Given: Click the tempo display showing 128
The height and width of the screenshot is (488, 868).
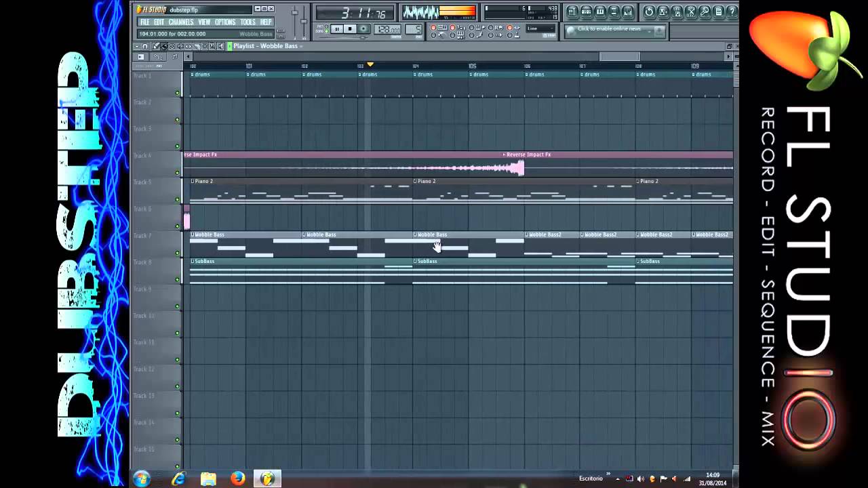Looking at the screenshot, I should coord(387,29).
